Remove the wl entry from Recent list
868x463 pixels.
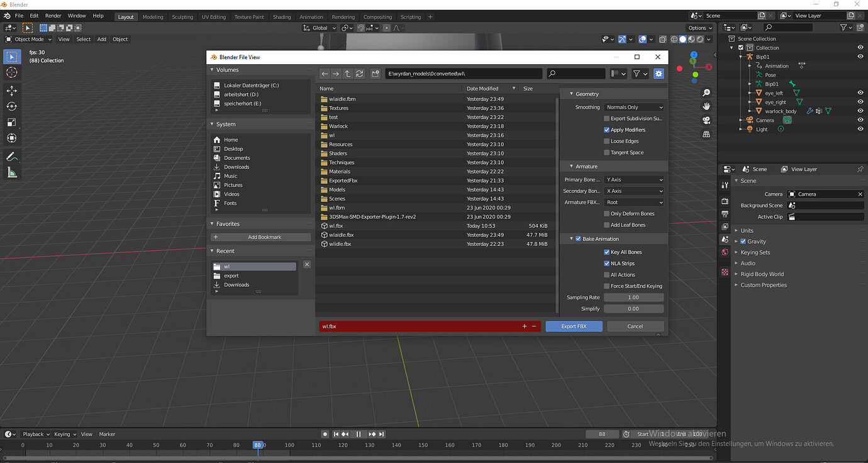[x=307, y=265]
